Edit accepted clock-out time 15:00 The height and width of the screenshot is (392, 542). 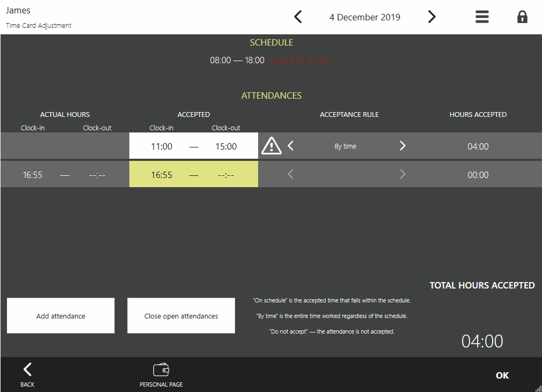pyautogui.click(x=226, y=146)
